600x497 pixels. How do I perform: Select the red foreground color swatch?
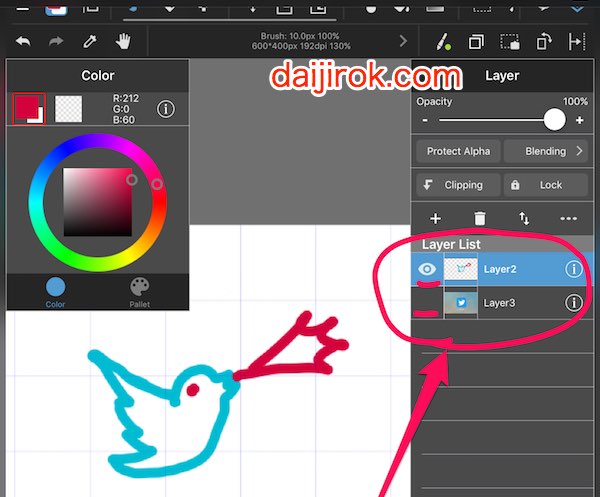pos(29,109)
